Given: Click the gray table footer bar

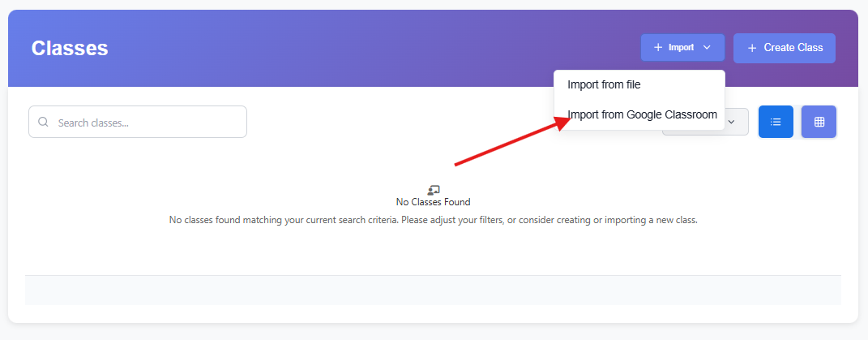Looking at the screenshot, I should click(433, 290).
